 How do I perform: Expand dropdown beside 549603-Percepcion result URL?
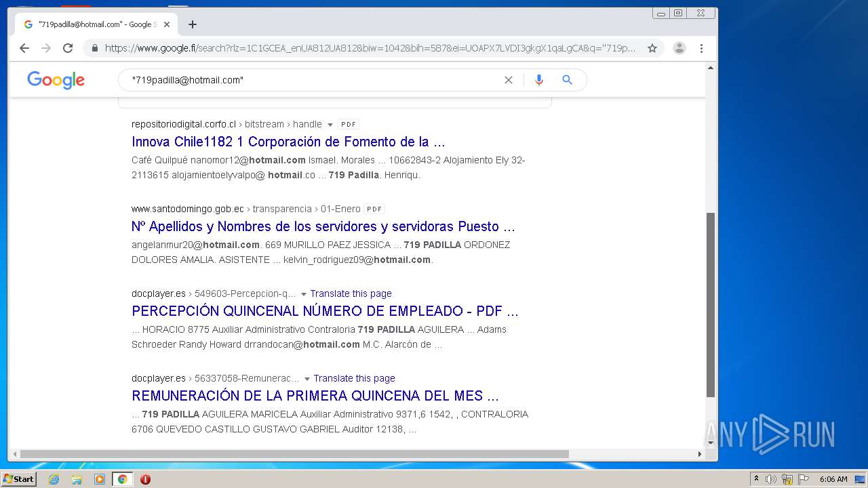point(304,294)
